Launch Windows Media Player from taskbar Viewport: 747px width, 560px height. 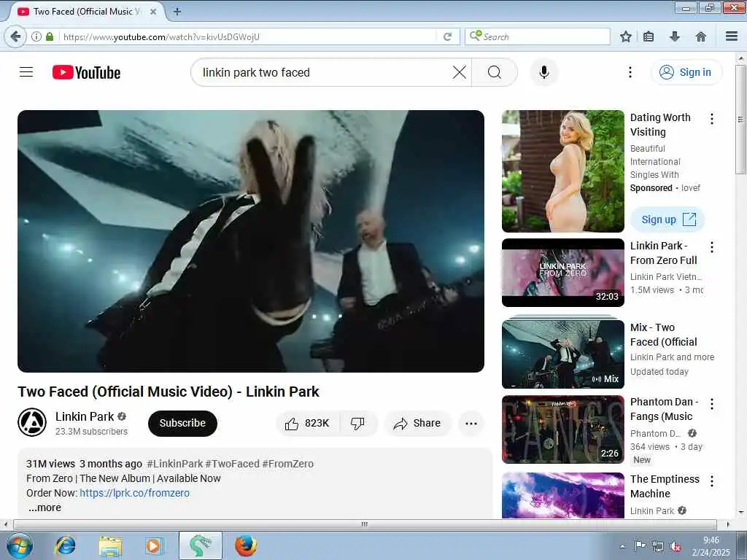(155, 545)
